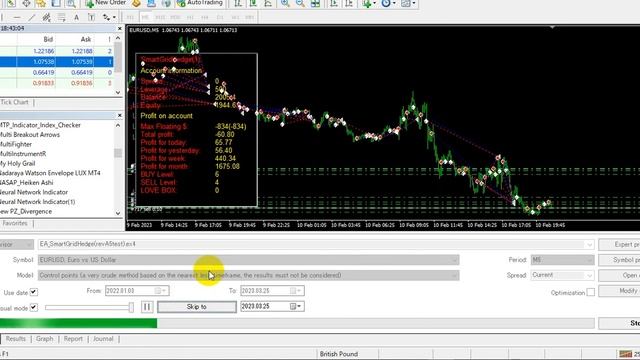
Task: Open the Period M5 dropdown
Action: click(x=589, y=260)
